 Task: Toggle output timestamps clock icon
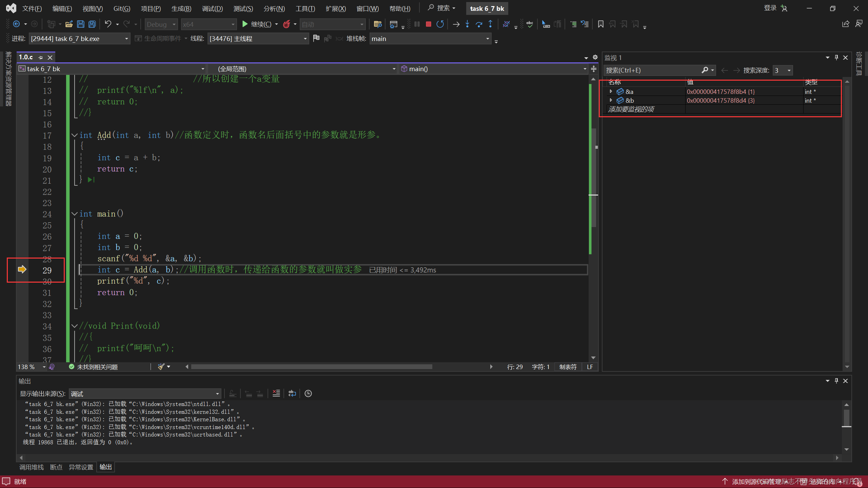[308, 393]
